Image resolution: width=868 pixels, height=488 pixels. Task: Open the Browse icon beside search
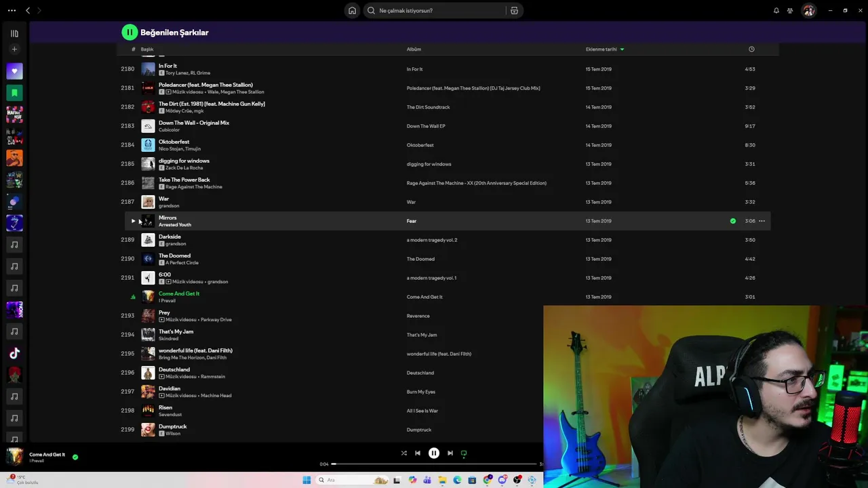(x=514, y=10)
